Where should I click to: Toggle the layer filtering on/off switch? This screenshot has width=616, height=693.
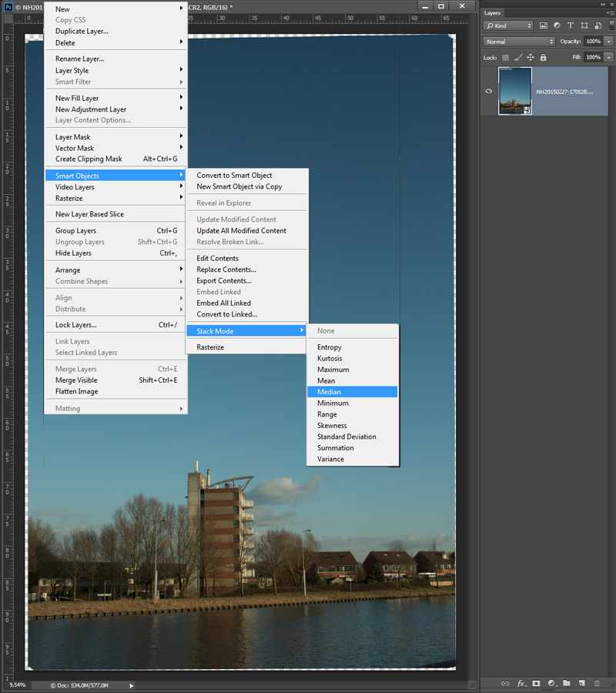(x=611, y=25)
